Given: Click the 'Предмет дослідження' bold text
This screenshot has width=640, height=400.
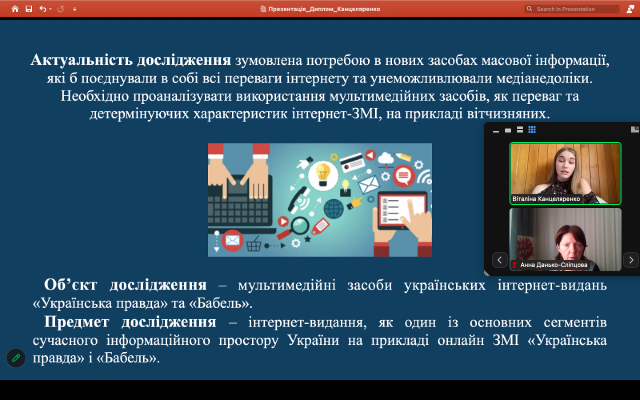Looking at the screenshot, I should (x=130, y=322).
